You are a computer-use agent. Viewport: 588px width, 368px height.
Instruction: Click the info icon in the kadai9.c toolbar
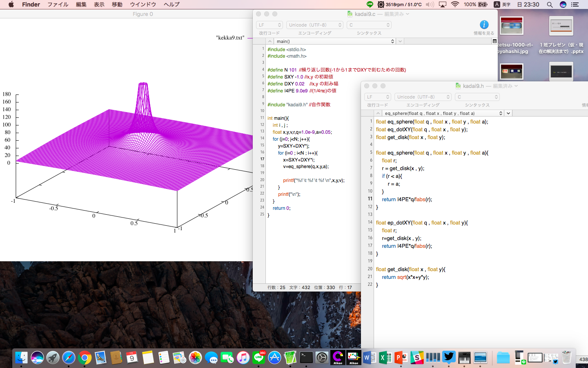pyautogui.click(x=484, y=25)
